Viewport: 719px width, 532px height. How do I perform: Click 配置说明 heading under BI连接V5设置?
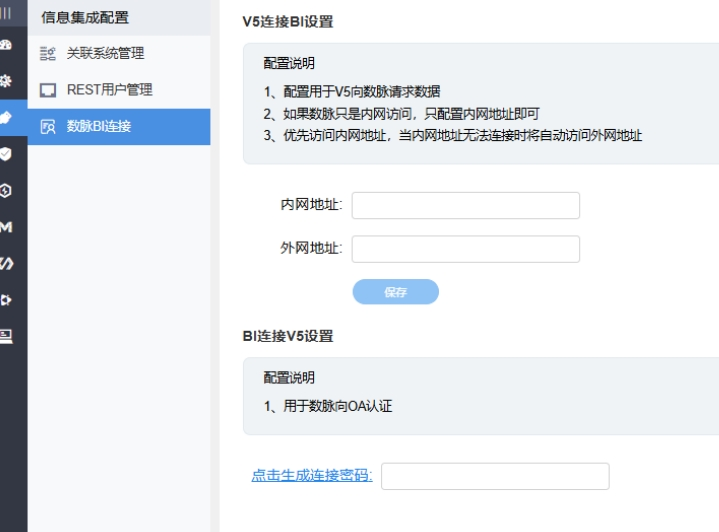[x=289, y=378]
